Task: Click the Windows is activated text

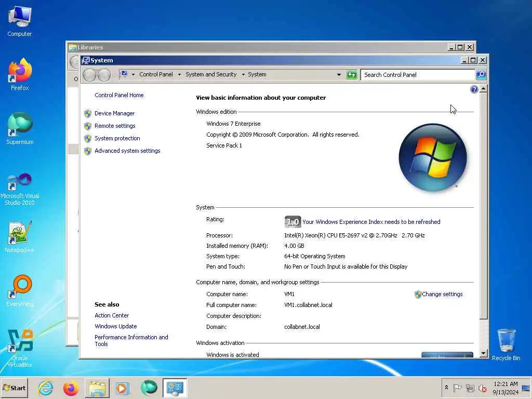Action: coord(232,355)
